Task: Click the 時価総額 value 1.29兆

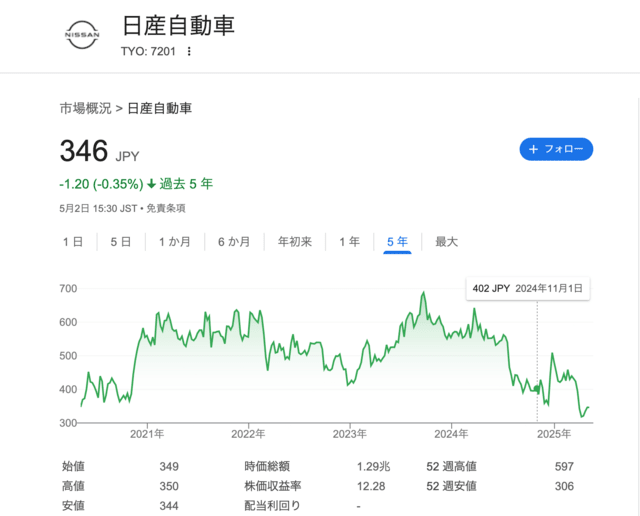Action: click(x=373, y=467)
